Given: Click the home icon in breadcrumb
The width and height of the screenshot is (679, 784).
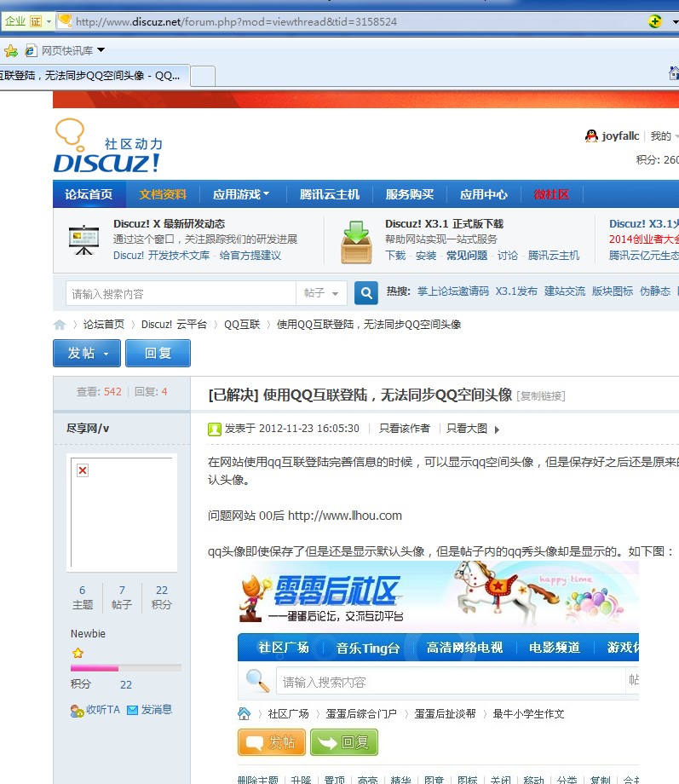Looking at the screenshot, I should (60, 325).
